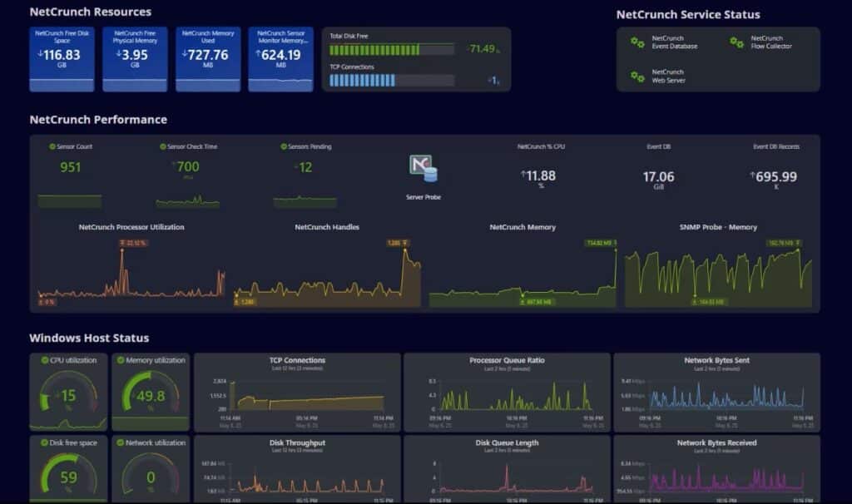Click green status dot beside Sensors Pending

pyautogui.click(x=283, y=146)
